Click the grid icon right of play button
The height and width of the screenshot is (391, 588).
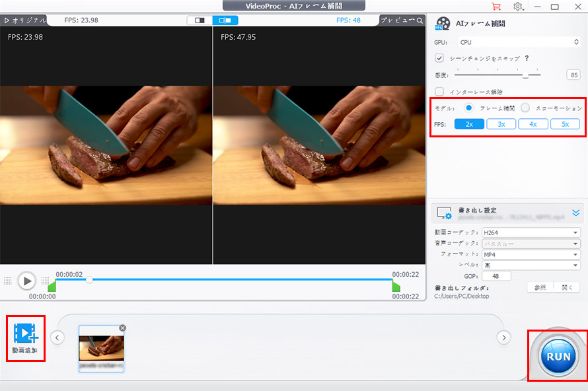click(x=46, y=281)
